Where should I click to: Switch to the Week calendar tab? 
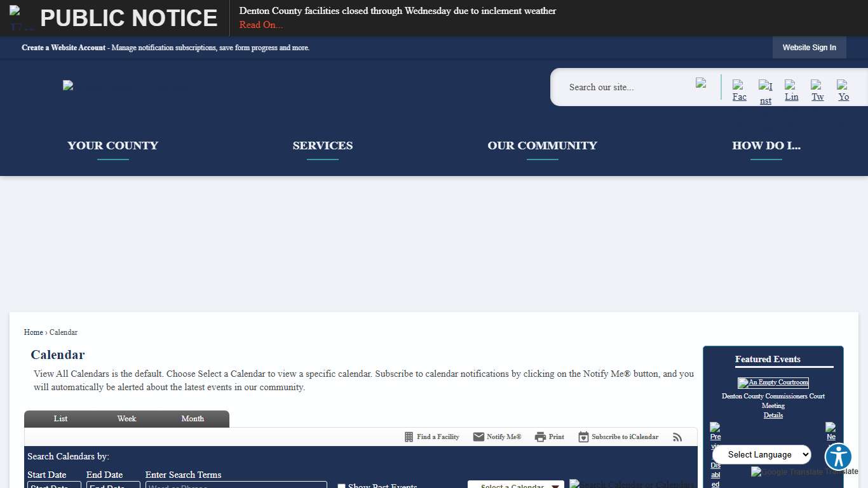tap(126, 419)
